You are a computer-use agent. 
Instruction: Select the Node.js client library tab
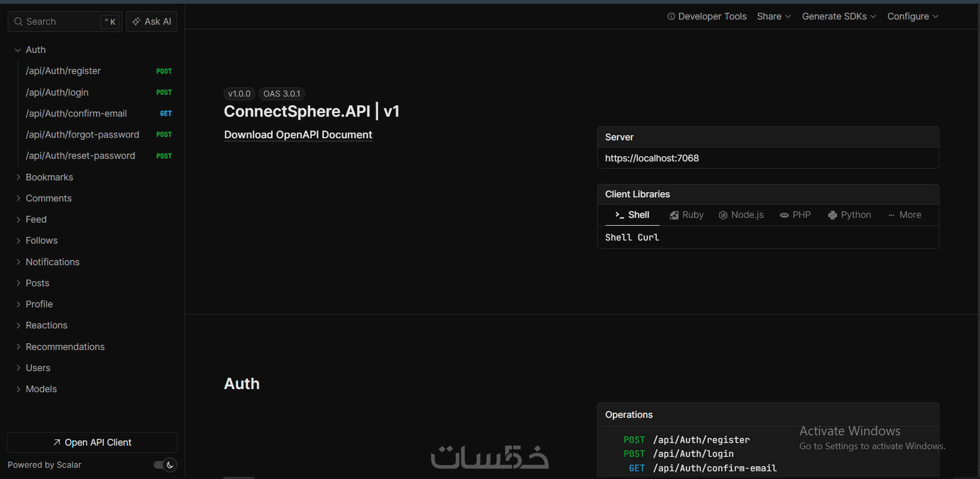[x=741, y=215]
